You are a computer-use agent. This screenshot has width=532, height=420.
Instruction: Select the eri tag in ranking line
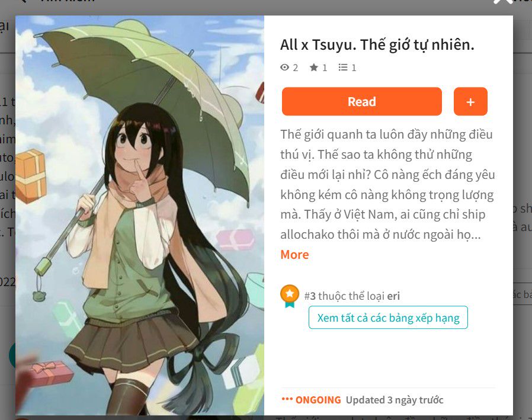click(393, 296)
